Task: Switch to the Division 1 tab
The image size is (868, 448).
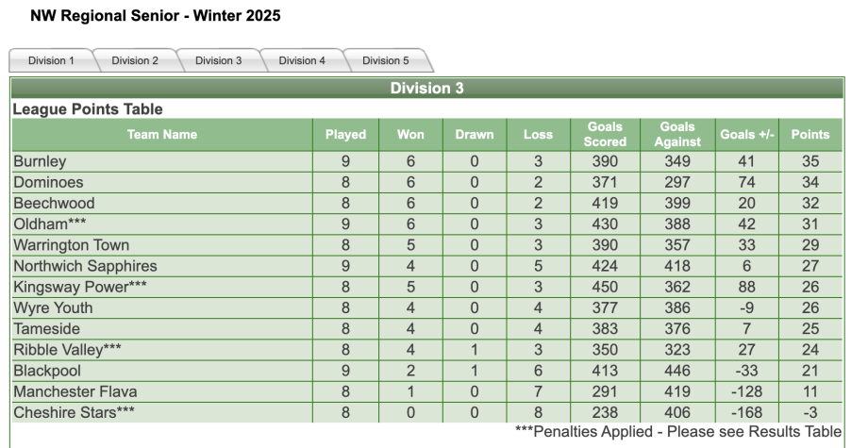Action: (51, 60)
